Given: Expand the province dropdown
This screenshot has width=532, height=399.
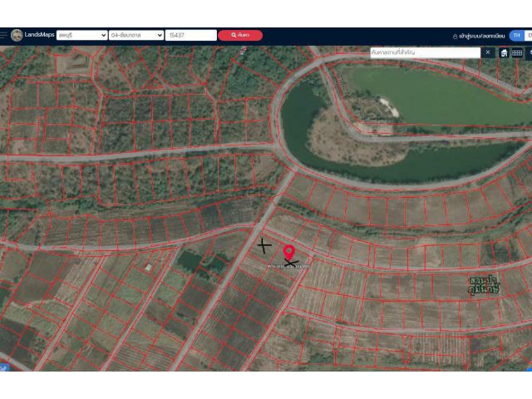Looking at the screenshot, I should 82,35.
